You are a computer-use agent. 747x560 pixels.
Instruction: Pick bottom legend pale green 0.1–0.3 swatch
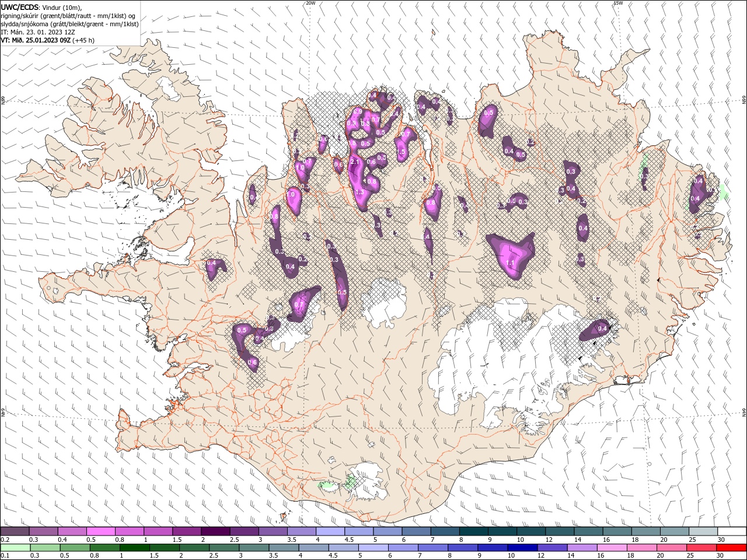tap(15, 548)
